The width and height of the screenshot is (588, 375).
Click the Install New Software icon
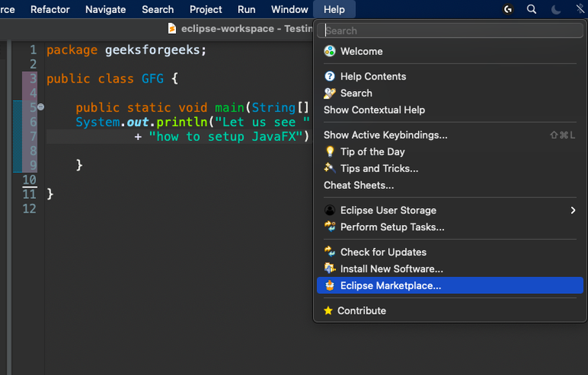tap(330, 269)
